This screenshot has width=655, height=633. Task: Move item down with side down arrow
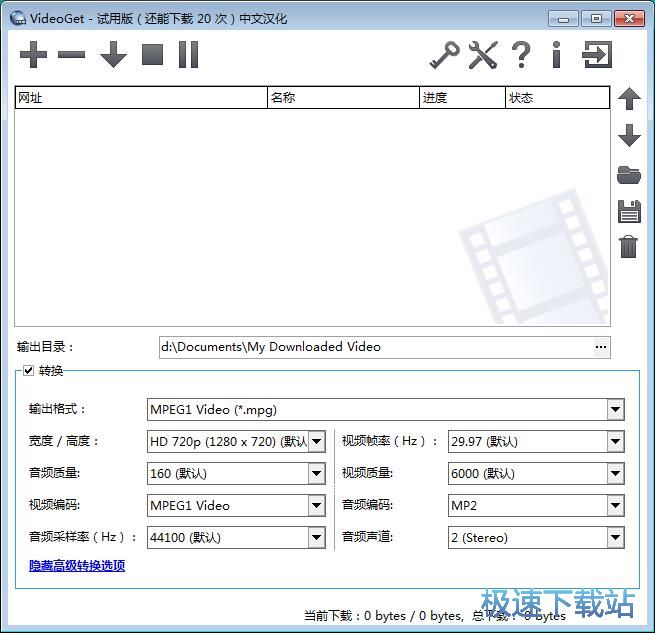(629, 135)
